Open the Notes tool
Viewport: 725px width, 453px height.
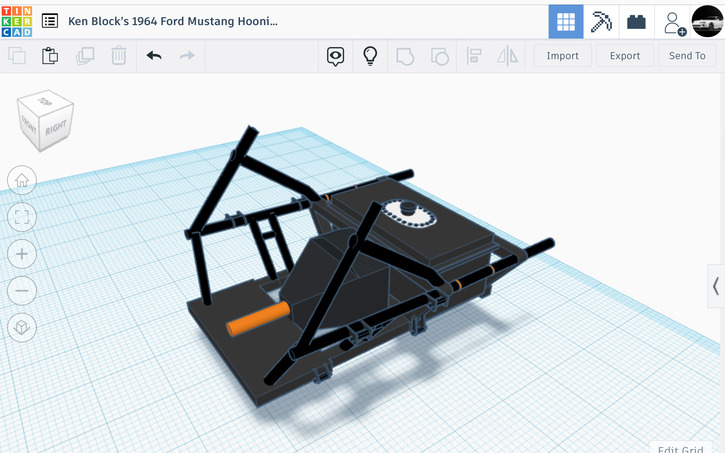click(x=336, y=56)
